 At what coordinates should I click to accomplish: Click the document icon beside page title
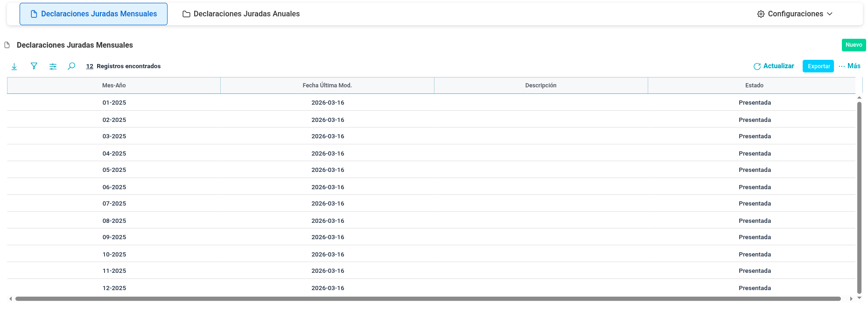pos(7,45)
